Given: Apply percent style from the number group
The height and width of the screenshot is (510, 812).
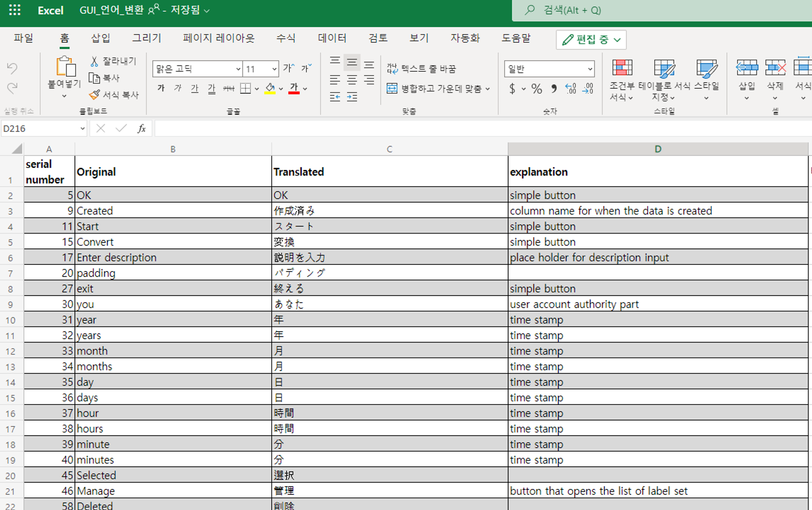Looking at the screenshot, I should pyautogui.click(x=537, y=89).
